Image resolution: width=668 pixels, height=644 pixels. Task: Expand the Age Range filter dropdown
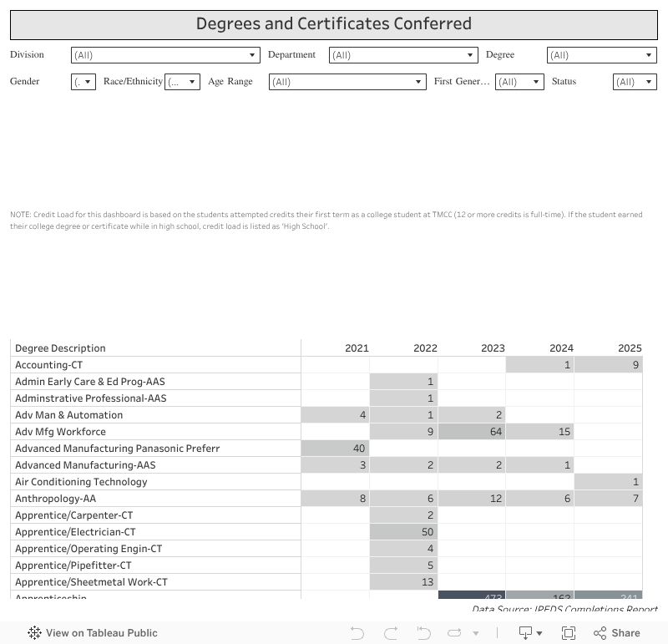click(347, 82)
